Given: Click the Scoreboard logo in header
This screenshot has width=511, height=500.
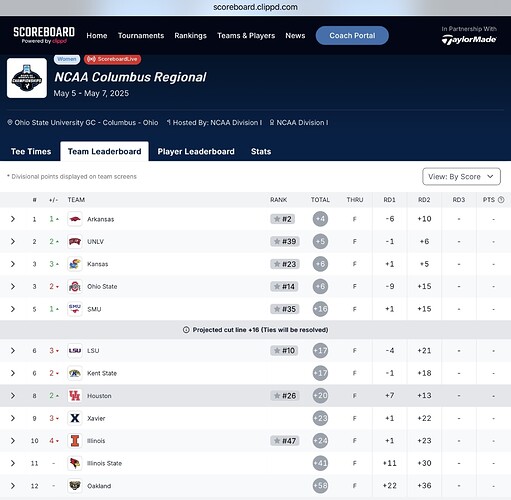Looking at the screenshot, I should pyautogui.click(x=44, y=35).
